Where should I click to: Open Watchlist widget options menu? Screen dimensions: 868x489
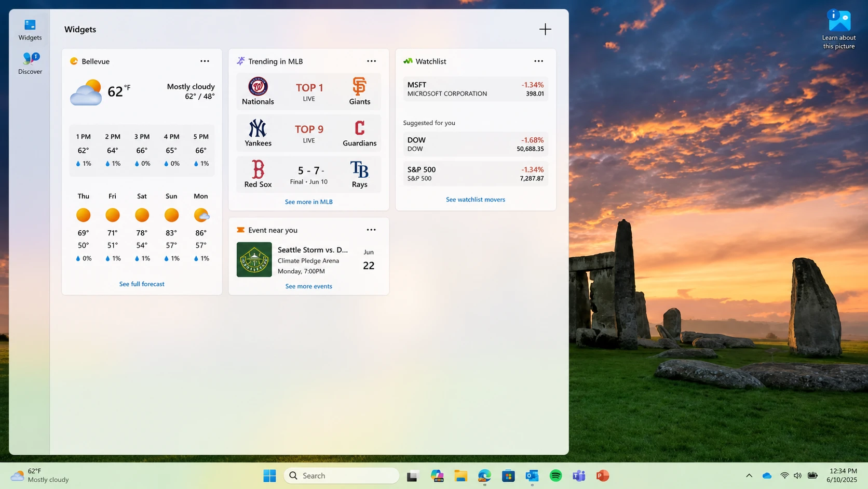click(x=538, y=61)
